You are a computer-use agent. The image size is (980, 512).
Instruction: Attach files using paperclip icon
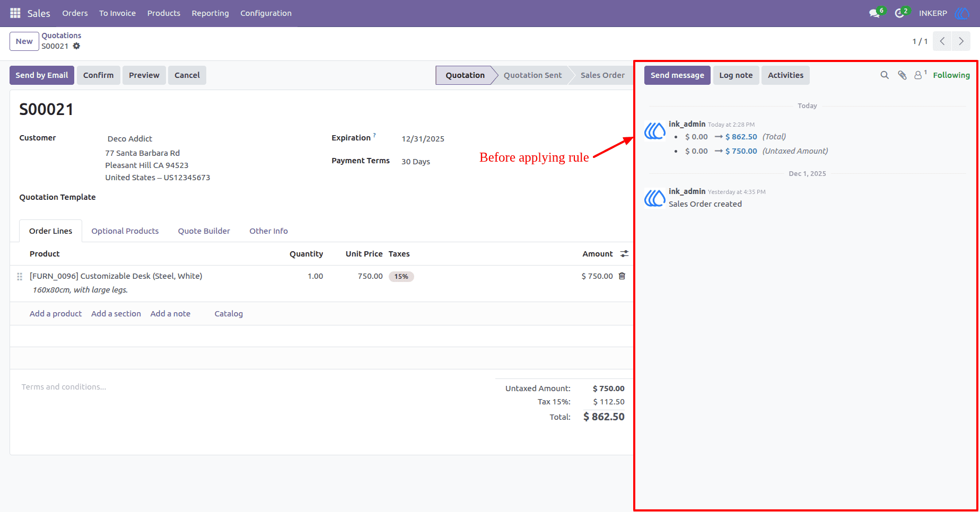tap(902, 75)
